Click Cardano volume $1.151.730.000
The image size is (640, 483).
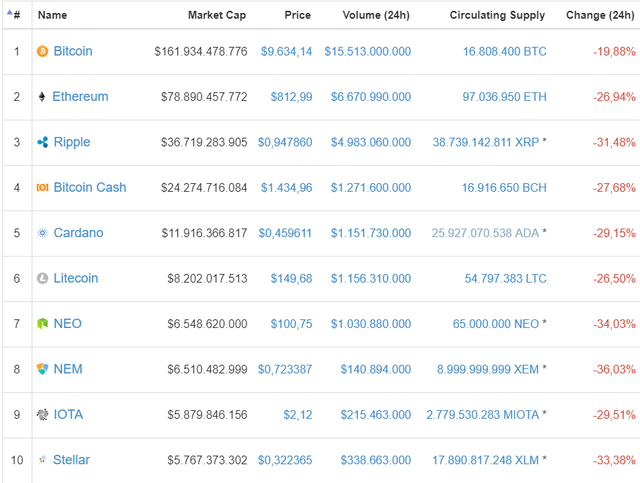coord(371,233)
